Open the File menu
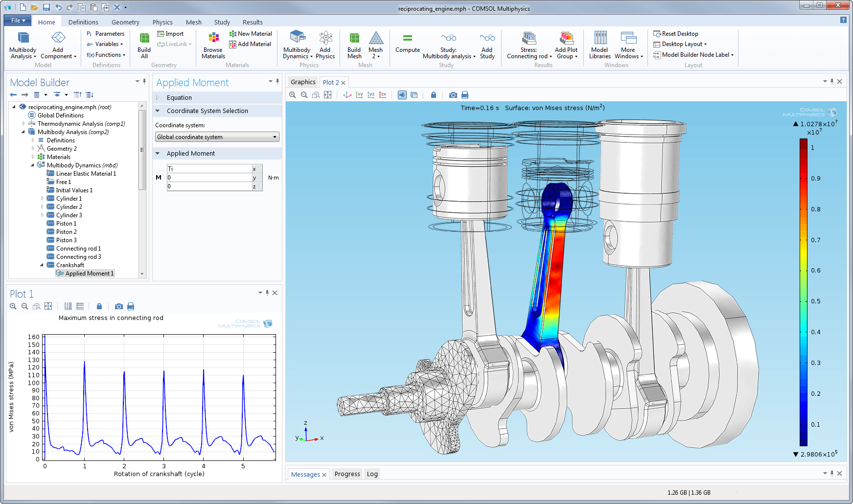Image resolution: width=853 pixels, height=504 pixels. (18, 21)
